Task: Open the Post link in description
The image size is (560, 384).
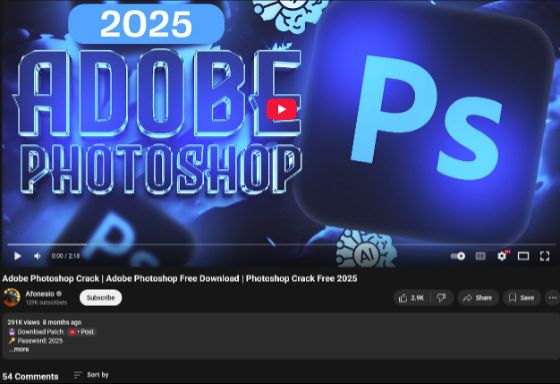Action: tap(82, 332)
